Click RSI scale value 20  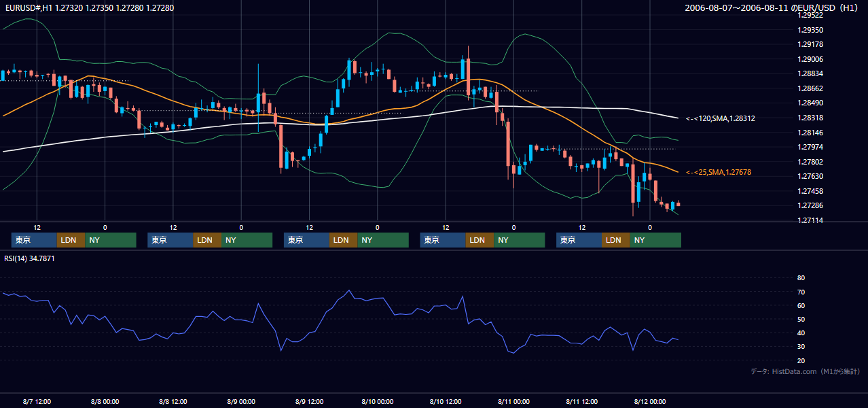tap(801, 361)
